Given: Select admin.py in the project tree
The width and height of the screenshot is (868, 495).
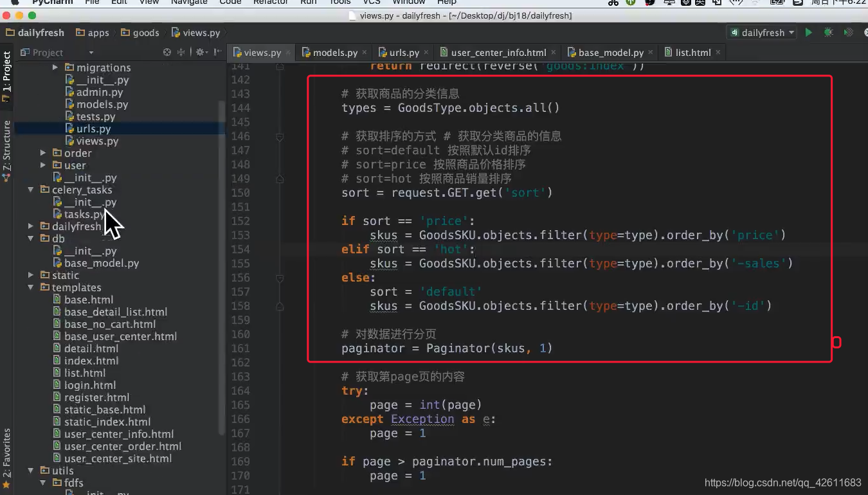Looking at the screenshot, I should coord(94,92).
